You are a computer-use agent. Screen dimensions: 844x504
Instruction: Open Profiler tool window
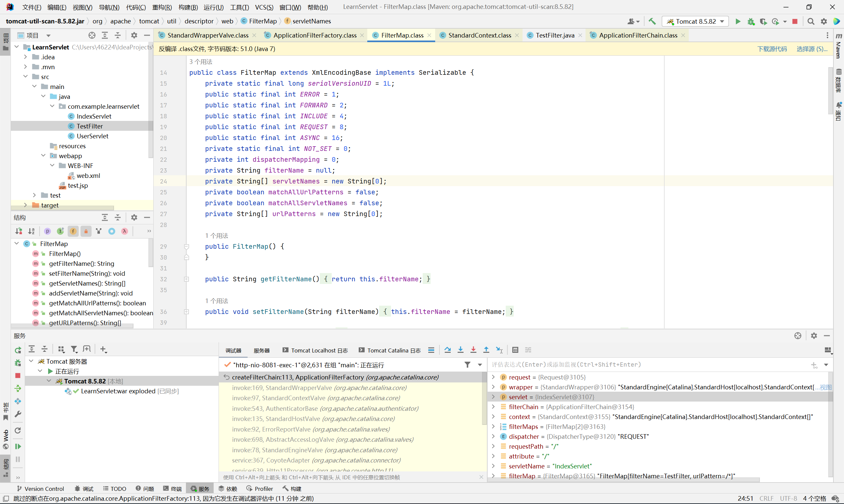[260, 489]
